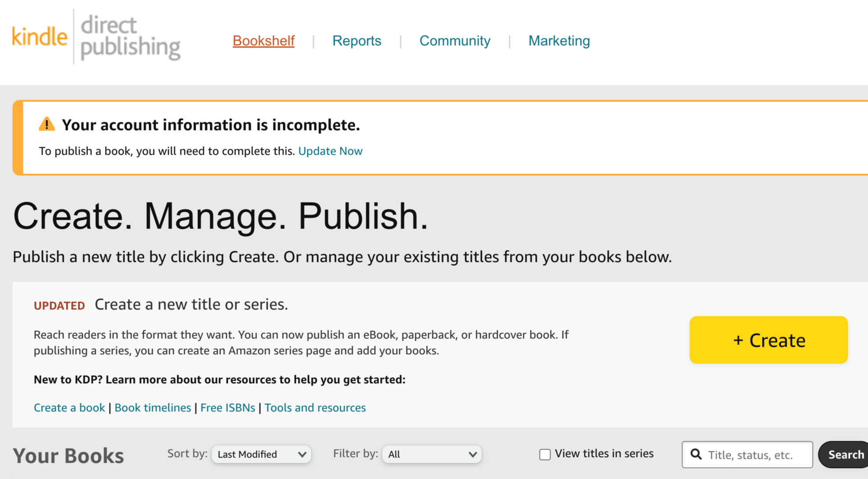Go to the Reports tab
Screen dimensions: 868x479
[x=357, y=41]
